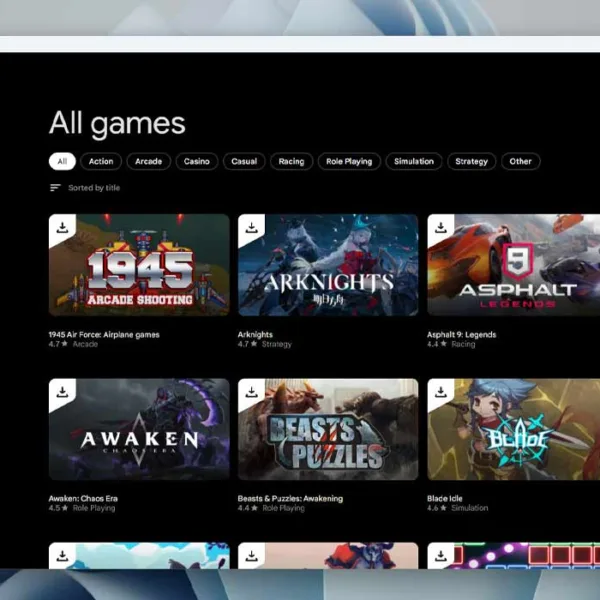The image size is (600, 600).
Task: Filter games by Role Playing
Action: click(349, 161)
